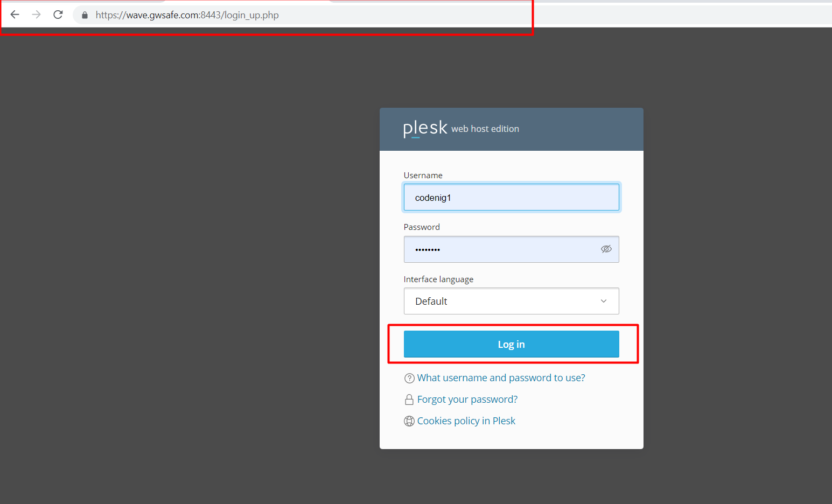The width and height of the screenshot is (832, 504).
Task: Click the Plesk logo in header
Action: pos(425,128)
